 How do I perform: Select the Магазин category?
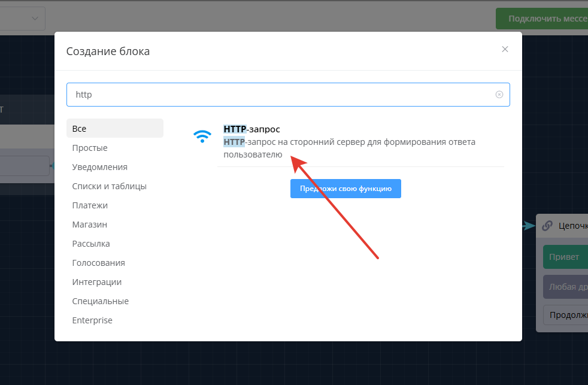90,225
